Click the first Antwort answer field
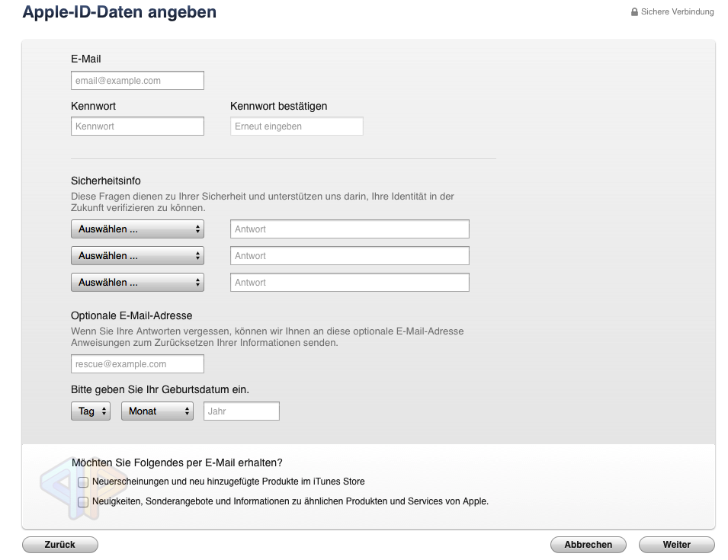The width and height of the screenshot is (728, 560). point(349,229)
